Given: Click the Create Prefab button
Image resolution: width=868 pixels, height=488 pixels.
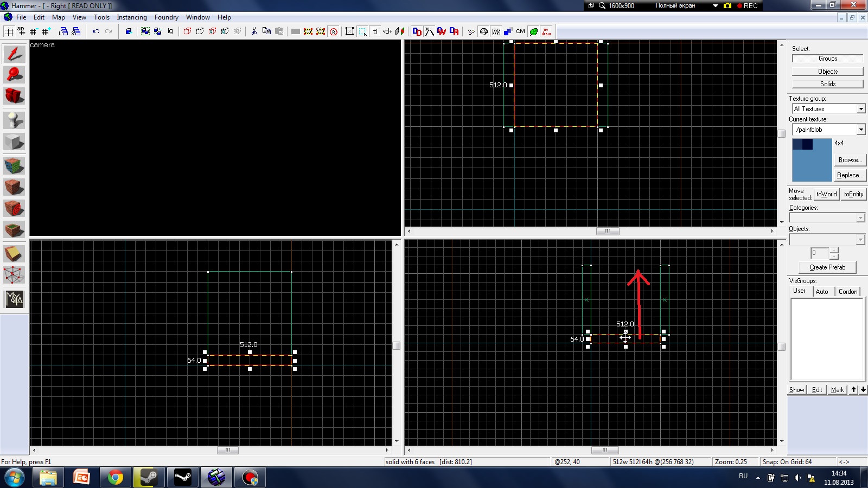Looking at the screenshot, I should [827, 267].
